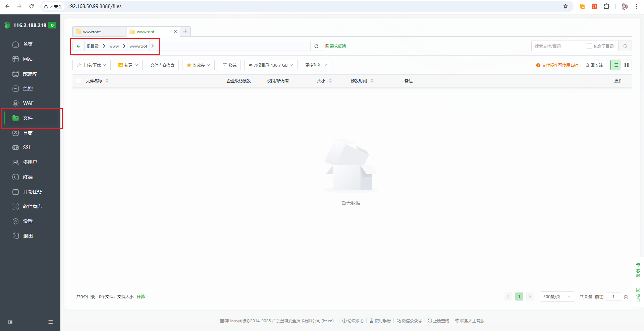Tick the select-all files checkbox
This screenshot has width=644, height=331.
tap(78, 81)
